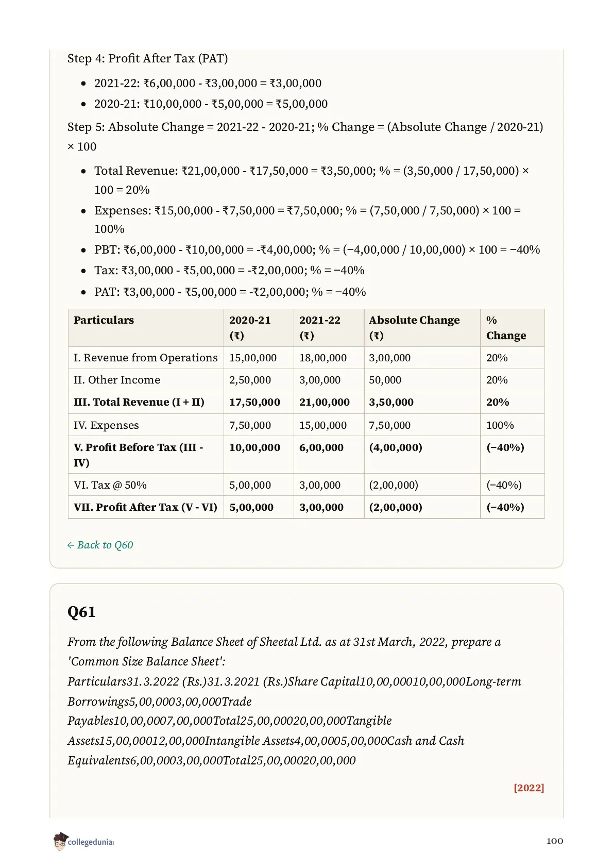Select the Q61 heading
The height and width of the screenshot is (868, 613).
click(81, 612)
